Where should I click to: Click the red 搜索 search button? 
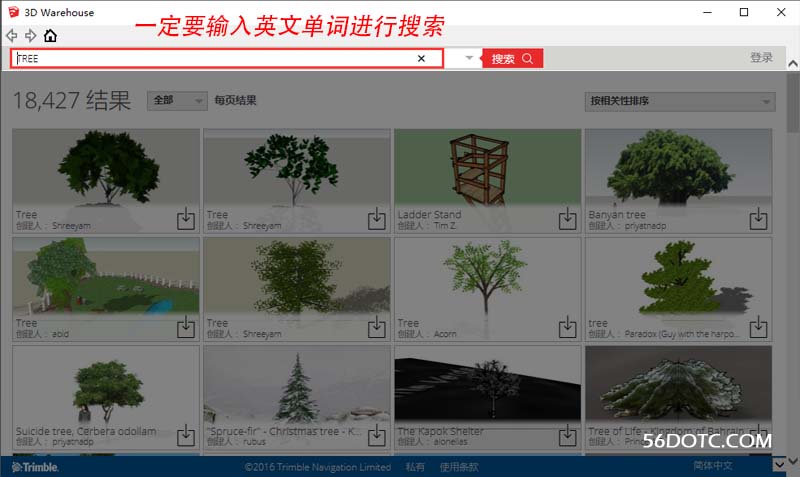pyautogui.click(x=512, y=59)
